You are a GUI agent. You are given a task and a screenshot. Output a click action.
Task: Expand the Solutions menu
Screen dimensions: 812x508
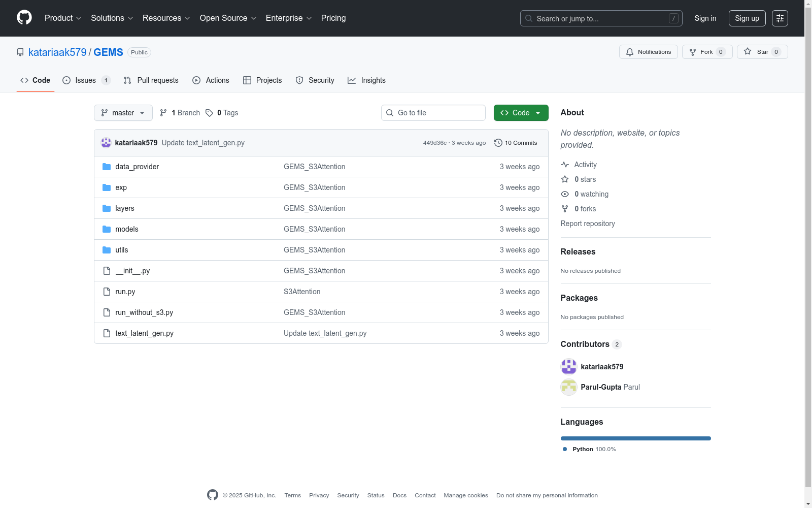pos(112,18)
